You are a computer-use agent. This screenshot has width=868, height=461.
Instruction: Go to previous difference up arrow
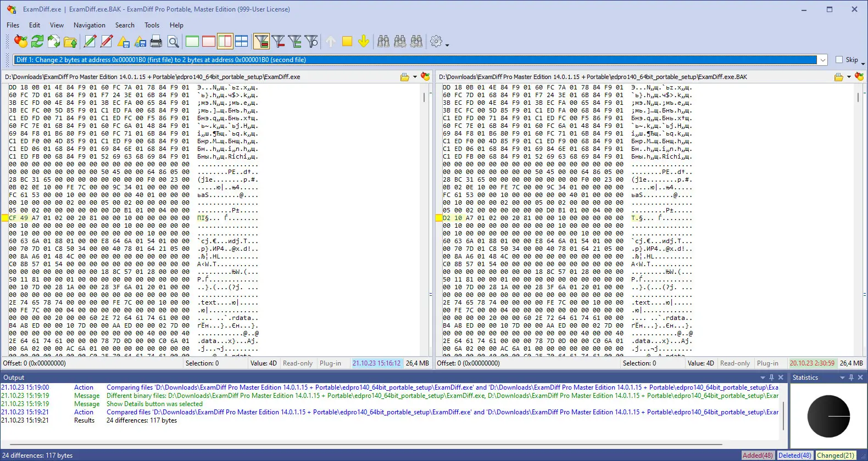coord(331,41)
